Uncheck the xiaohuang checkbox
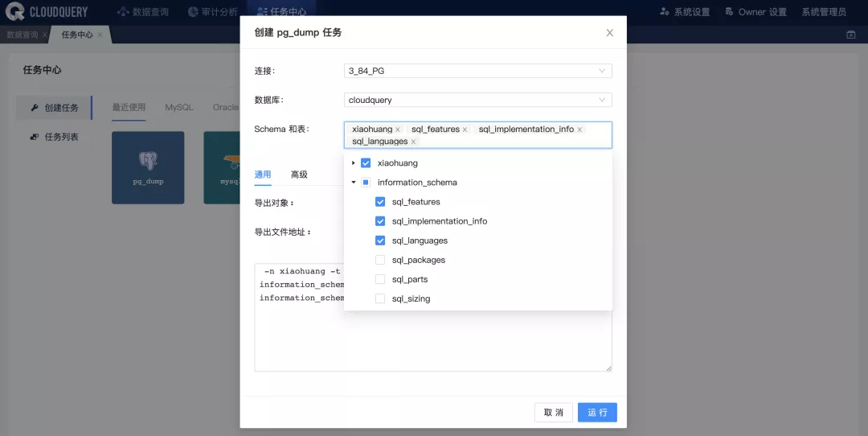The image size is (868, 436). (x=366, y=162)
